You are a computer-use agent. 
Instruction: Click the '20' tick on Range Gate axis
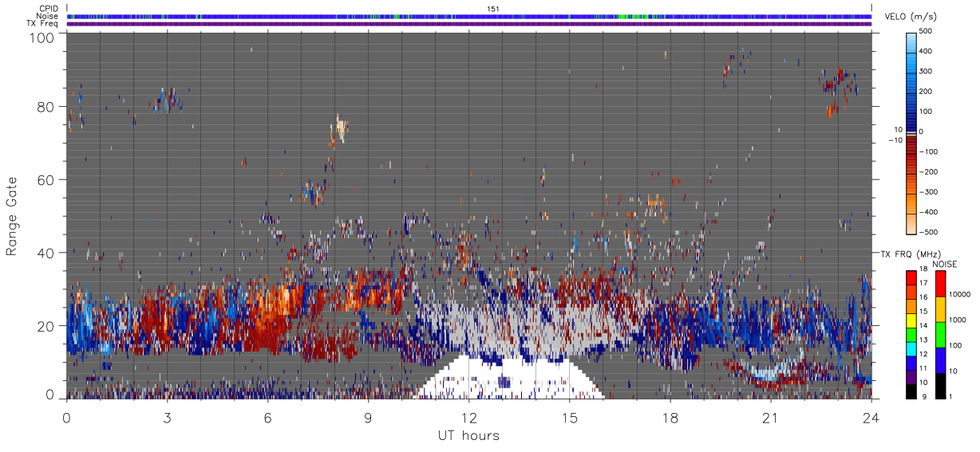(x=46, y=326)
